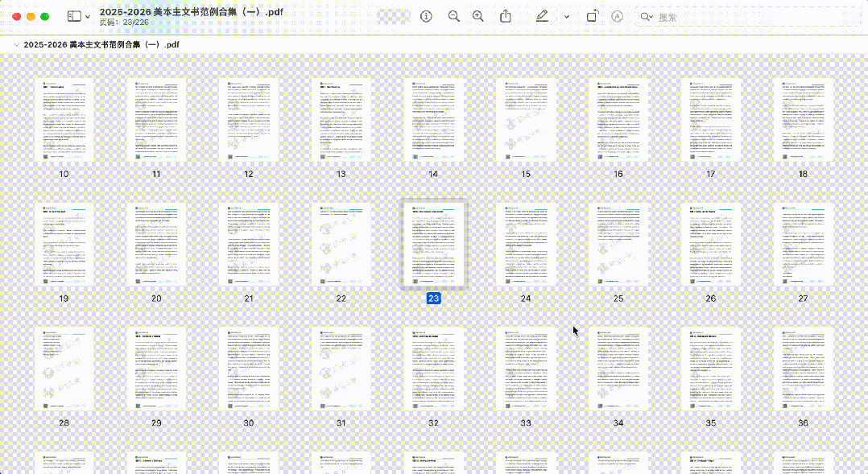Select page 25 thumbnail
868x474 pixels.
(x=618, y=245)
